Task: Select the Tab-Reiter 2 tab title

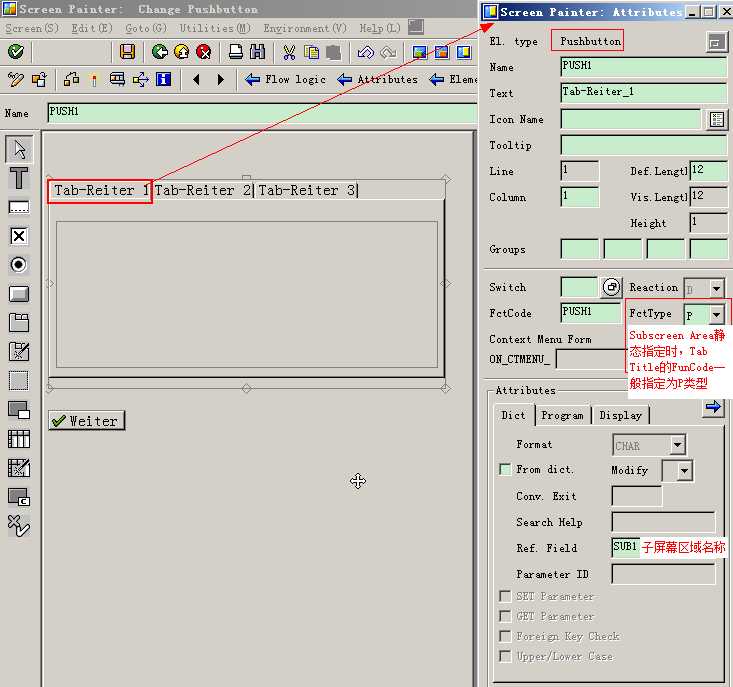Action: [x=203, y=190]
